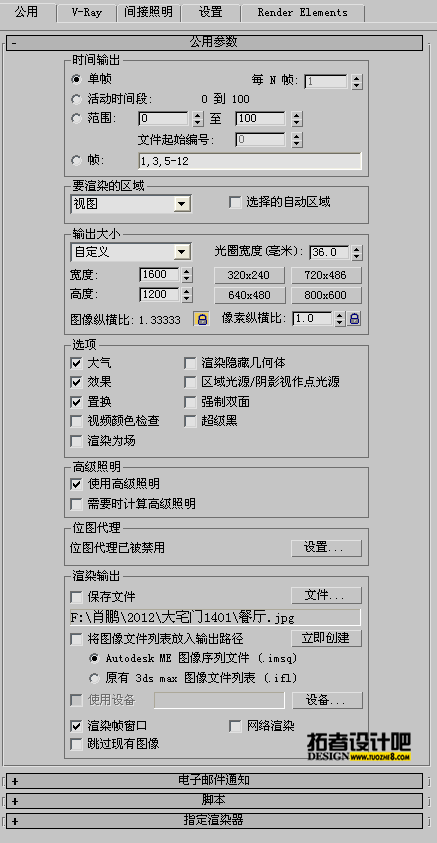
Task: Toggle the pixel aspect ratio lock icon
Action: click(x=354, y=319)
